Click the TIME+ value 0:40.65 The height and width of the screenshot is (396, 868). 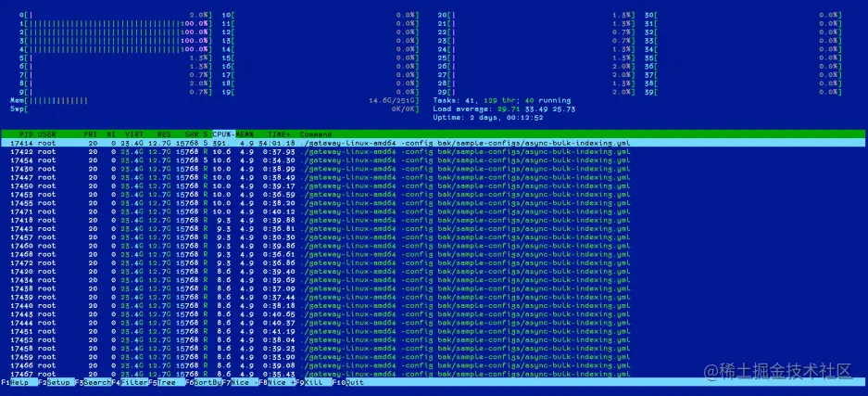pyautogui.click(x=280, y=314)
